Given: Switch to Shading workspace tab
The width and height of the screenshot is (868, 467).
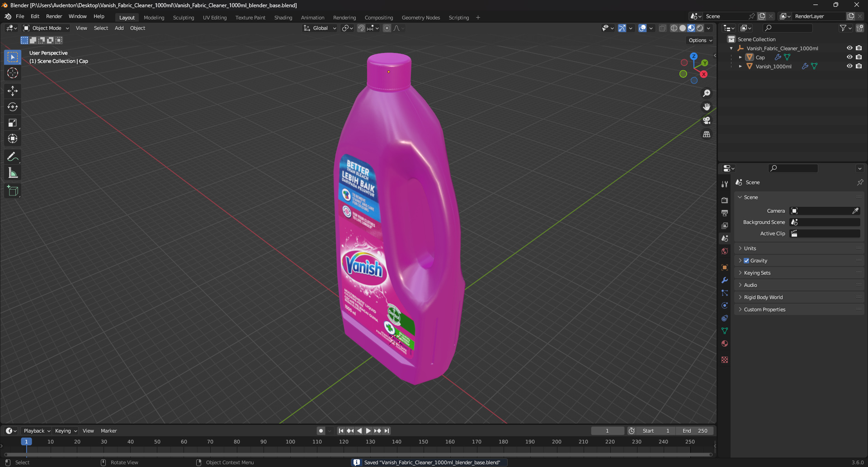Looking at the screenshot, I should point(283,18).
